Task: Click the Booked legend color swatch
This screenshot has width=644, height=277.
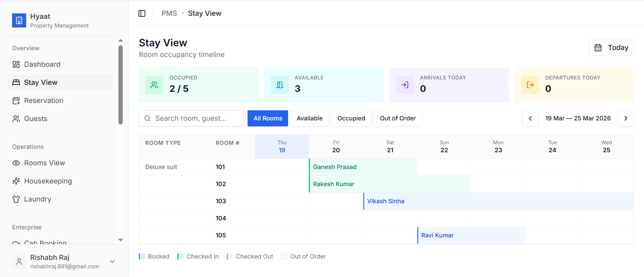Action: click(x=142, y=257)
